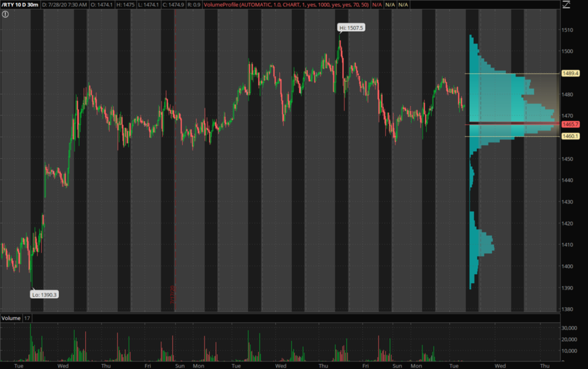The image size is (588, 369).
Task: Select the red 1465.7 point of control label
Action: (570, 124)
